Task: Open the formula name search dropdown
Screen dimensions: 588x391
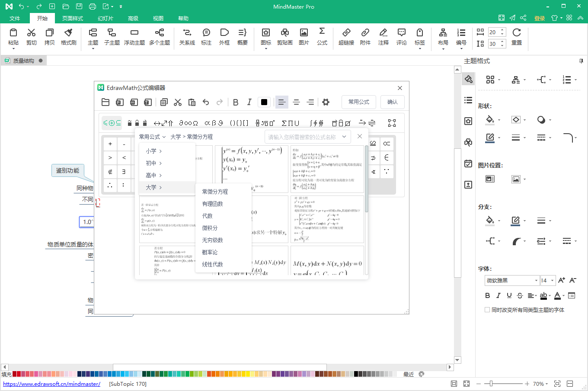Action: tap(345, 137)
